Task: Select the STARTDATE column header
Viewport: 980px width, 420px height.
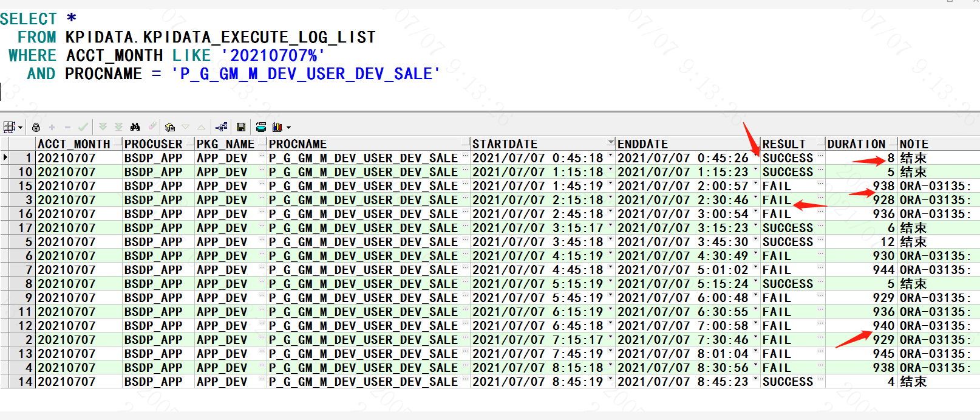Action: coord(543,144)
